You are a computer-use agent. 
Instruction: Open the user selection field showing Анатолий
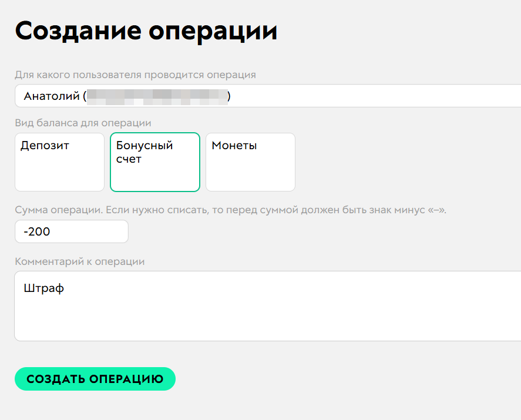click(264, 96)
